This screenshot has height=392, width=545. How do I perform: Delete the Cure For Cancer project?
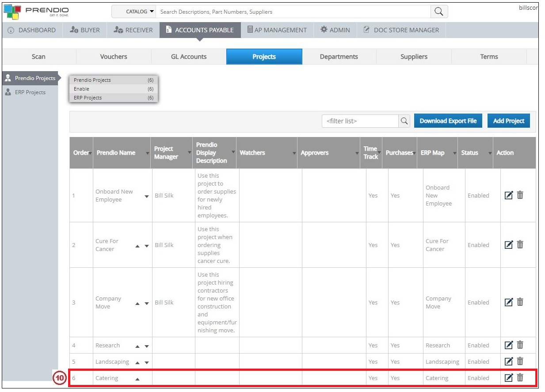(519, 244)
